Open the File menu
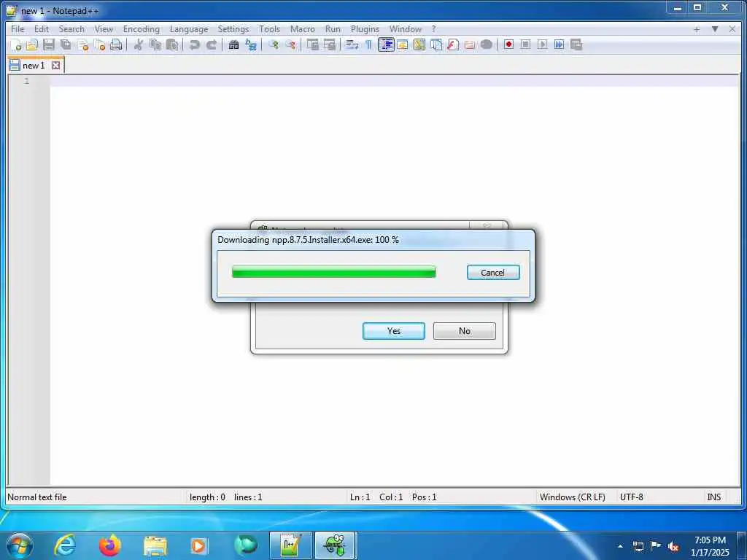Viewport: 747px width, 560px height. point(18,29)
